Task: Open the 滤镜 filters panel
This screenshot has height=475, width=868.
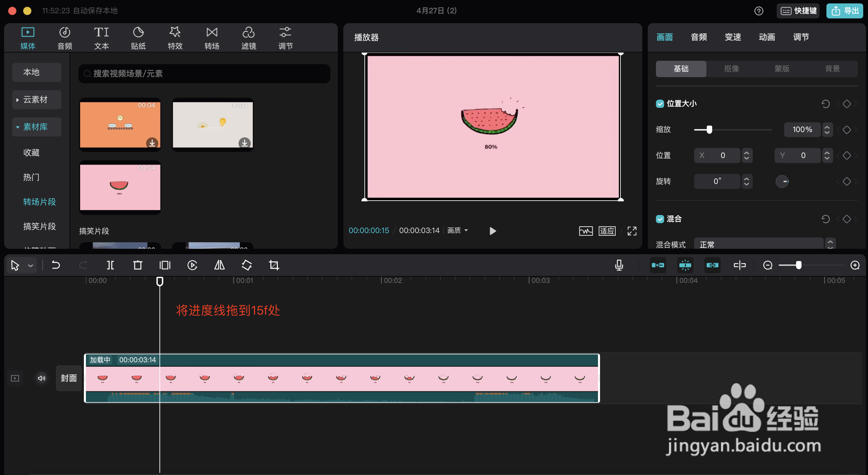Action: [x=249, y=38]
